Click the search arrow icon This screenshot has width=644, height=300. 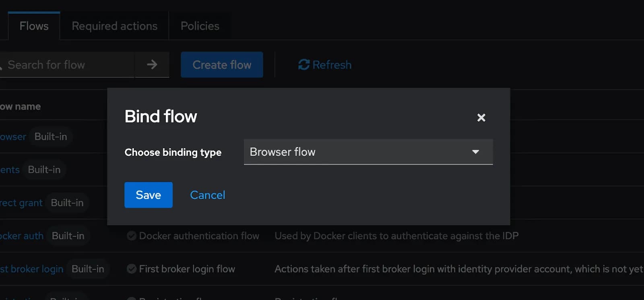point(152,64)
